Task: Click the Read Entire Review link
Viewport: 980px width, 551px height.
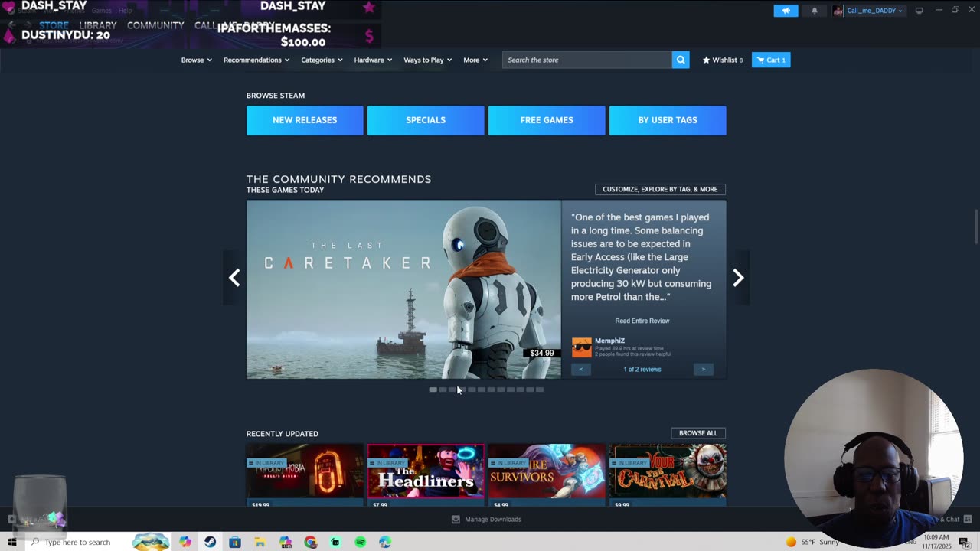Action: (x=642, y=321)
